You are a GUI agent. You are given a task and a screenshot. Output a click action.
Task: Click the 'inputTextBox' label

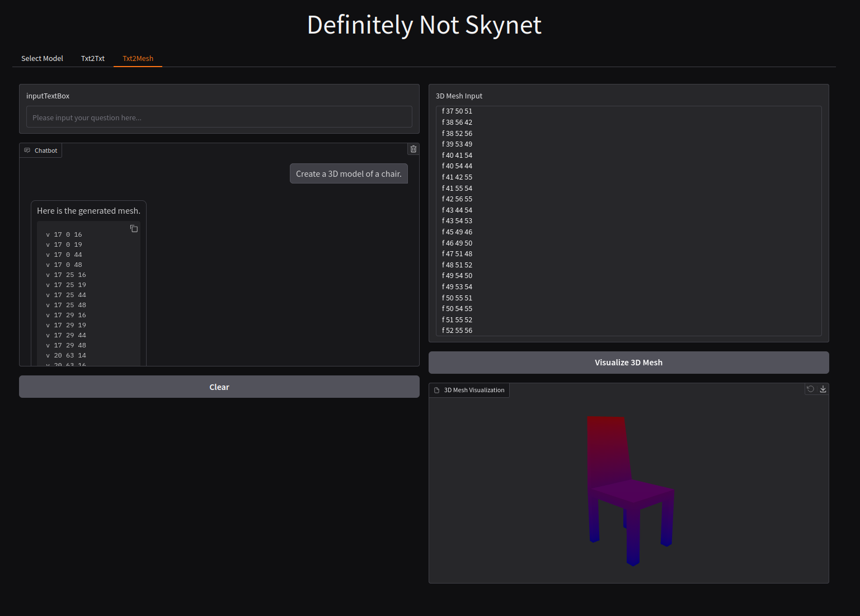[x=48, y=96]
